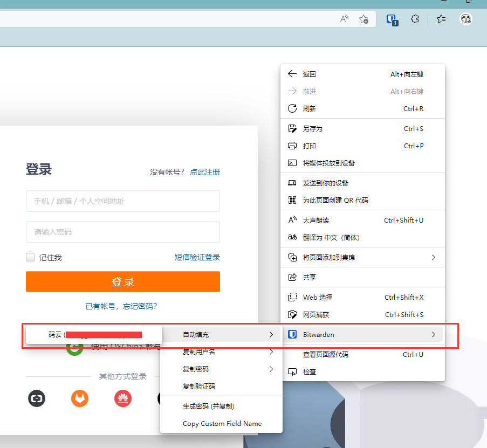
Task: Expand the 复制用户名 submenu
Action: [x=221, y=352]
